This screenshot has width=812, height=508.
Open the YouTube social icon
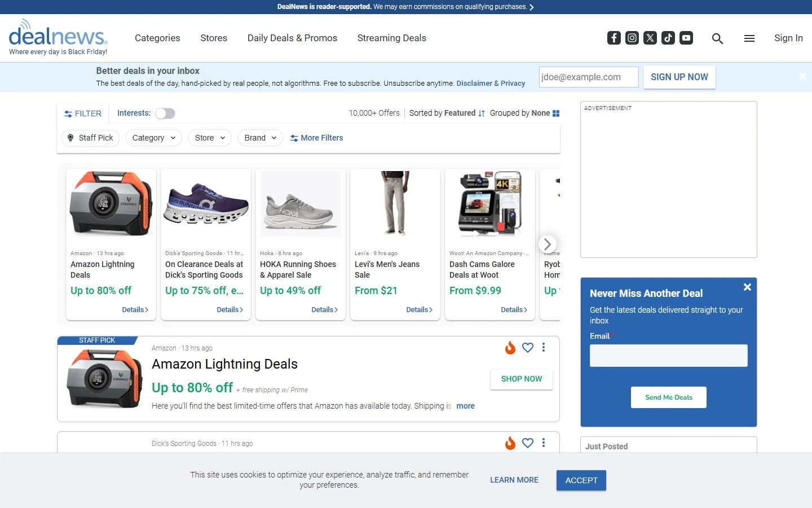click(686, 38)
